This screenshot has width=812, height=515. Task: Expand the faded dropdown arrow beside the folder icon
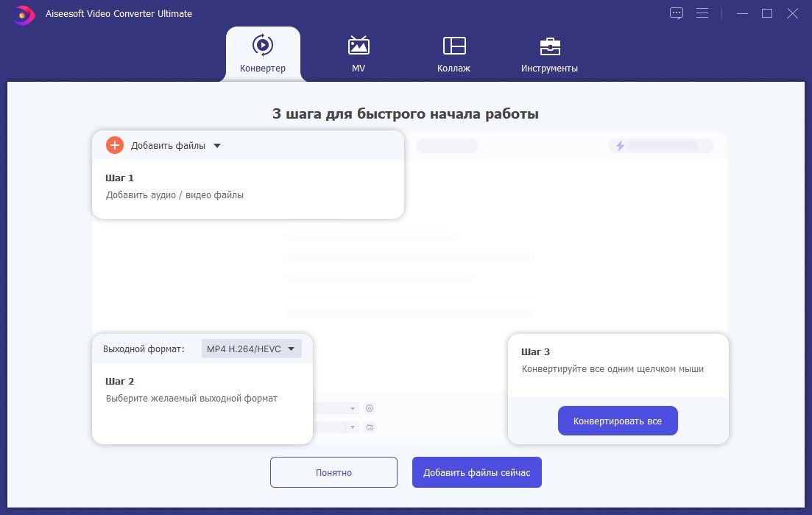[x=353, y=427]
